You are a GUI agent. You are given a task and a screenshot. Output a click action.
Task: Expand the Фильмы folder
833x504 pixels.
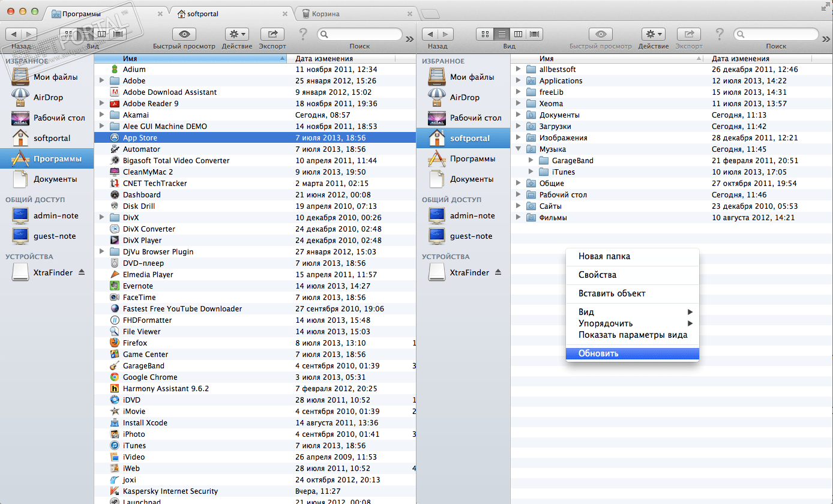pos(518,218)
